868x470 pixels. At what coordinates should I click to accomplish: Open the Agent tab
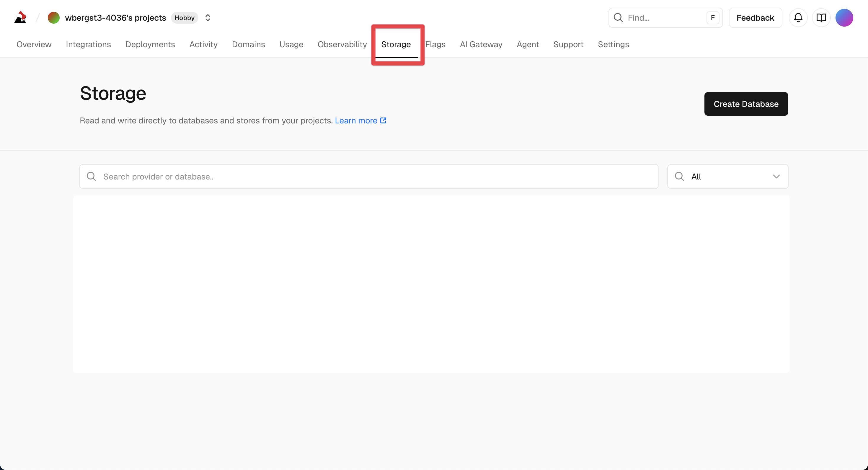pos(528,45)
